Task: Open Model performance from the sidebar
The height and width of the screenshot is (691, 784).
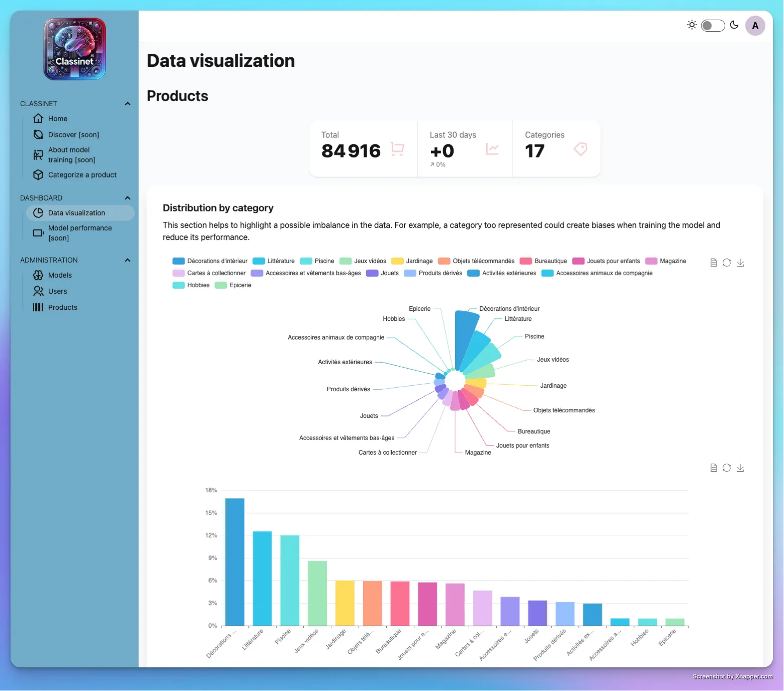Action: point(79,233)
